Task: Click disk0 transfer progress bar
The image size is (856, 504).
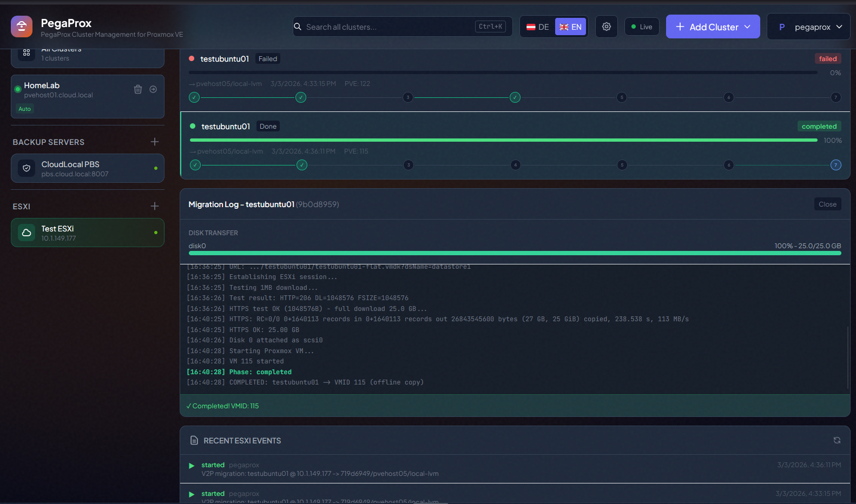Action: coord(514,253)
